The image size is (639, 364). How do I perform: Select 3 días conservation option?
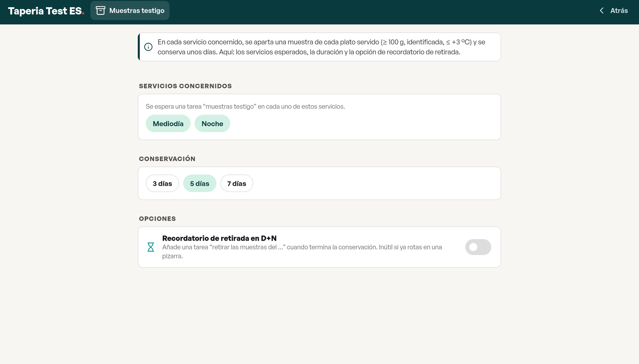click(x=162, y=184)
